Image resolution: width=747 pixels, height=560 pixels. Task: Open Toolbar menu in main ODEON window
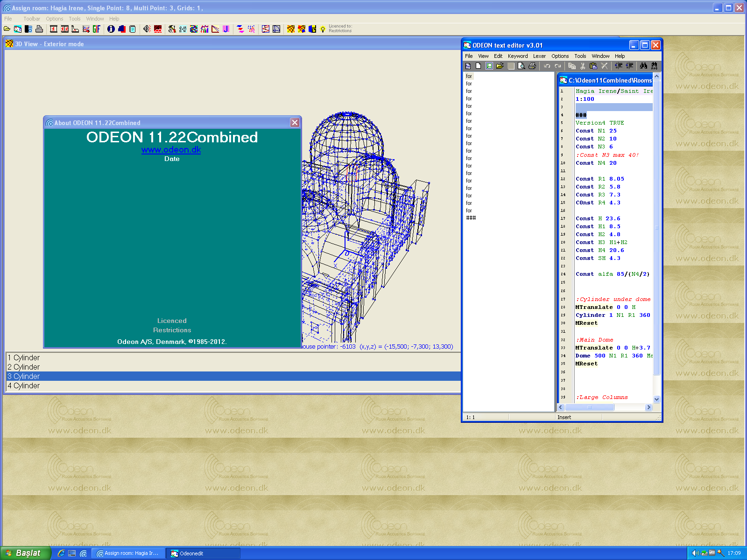[32, 19]
